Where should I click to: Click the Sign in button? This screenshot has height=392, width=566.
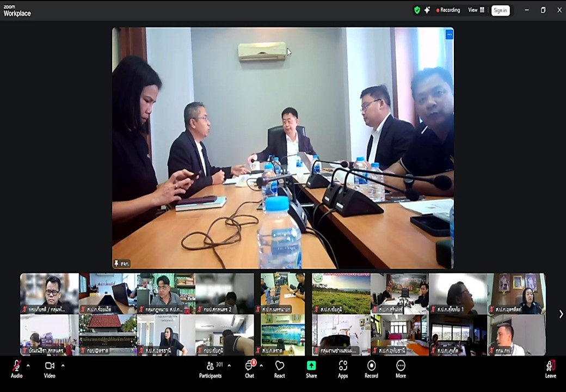(x=500, y=10)
